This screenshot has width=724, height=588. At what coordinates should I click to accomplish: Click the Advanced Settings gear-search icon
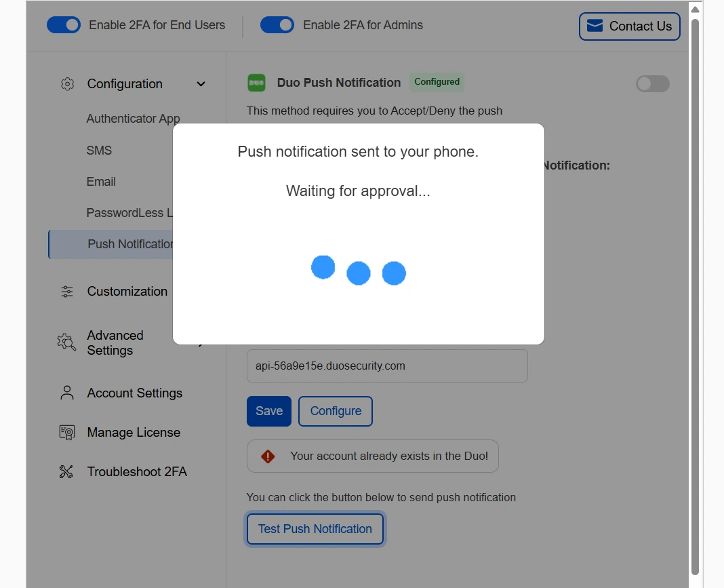66,342
